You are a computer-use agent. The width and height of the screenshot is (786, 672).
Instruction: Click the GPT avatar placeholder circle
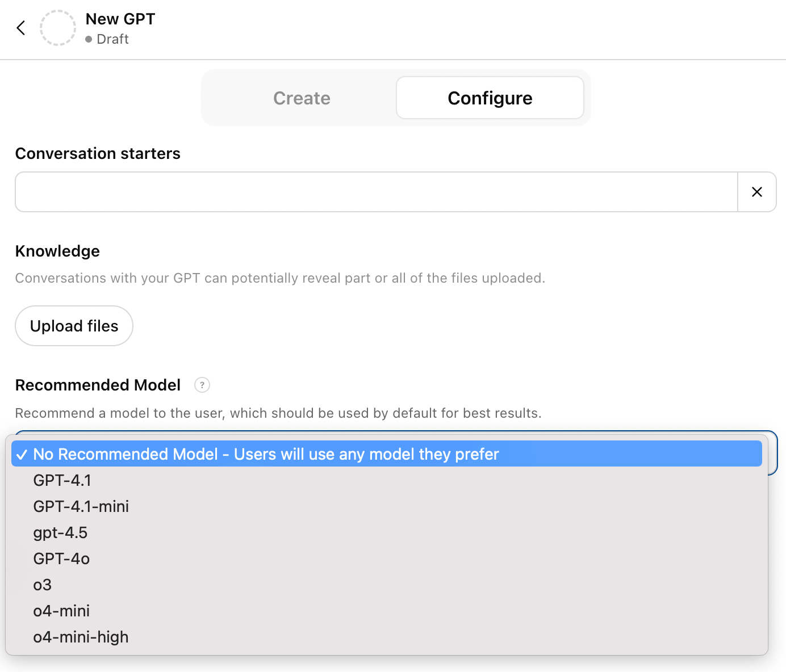[57, 28]
